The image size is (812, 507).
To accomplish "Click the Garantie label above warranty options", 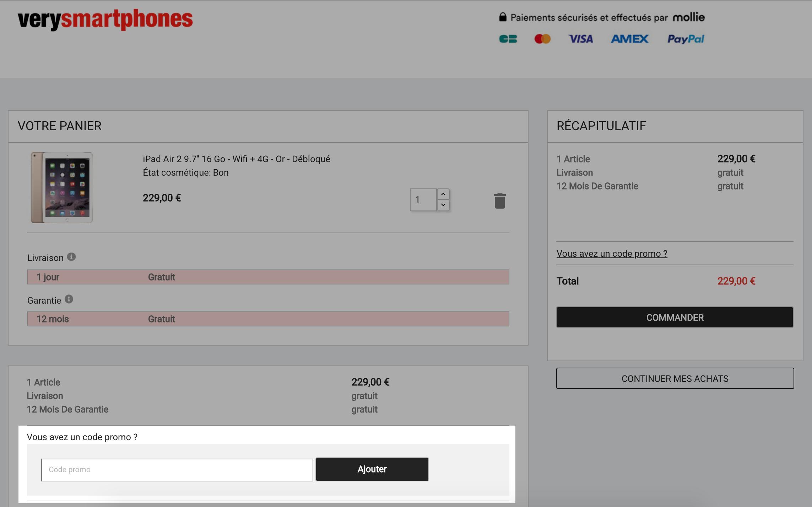I will pyautogui.click(x=44, y=300).
